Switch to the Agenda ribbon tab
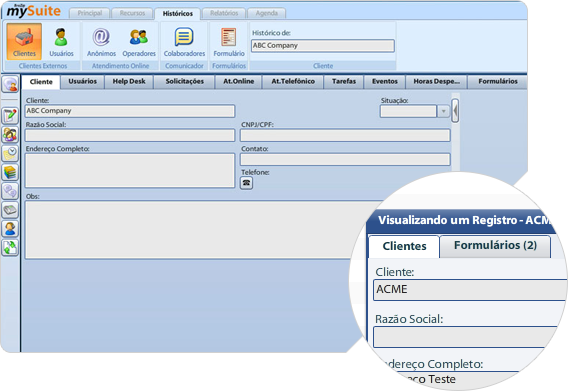The image size is (568, 391). (267, 13)
